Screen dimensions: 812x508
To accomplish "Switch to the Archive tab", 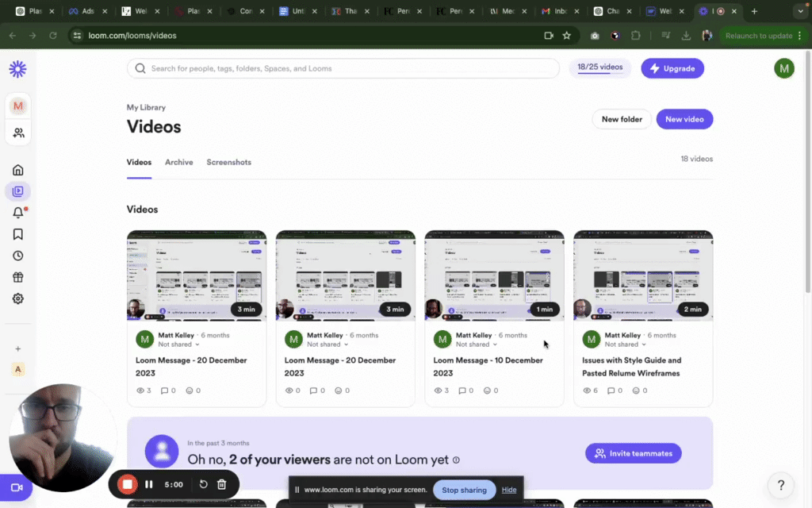I will tap(178, 162).
